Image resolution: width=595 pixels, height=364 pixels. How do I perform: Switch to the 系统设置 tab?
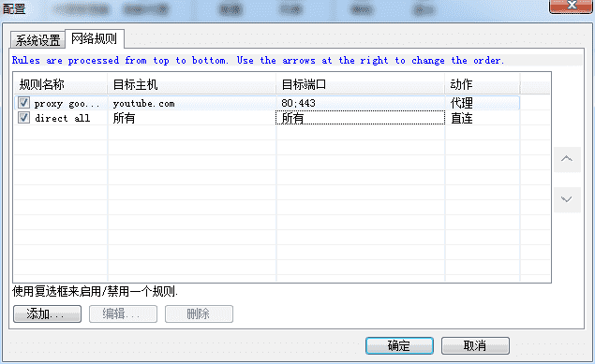pyautogui.click(x=37, y=40)
